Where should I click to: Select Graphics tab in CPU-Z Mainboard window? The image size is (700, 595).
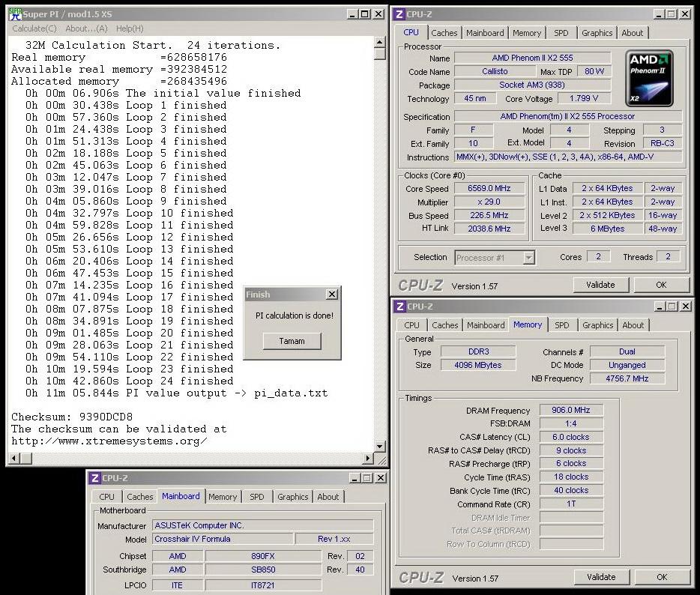click(x=292, y=497)
